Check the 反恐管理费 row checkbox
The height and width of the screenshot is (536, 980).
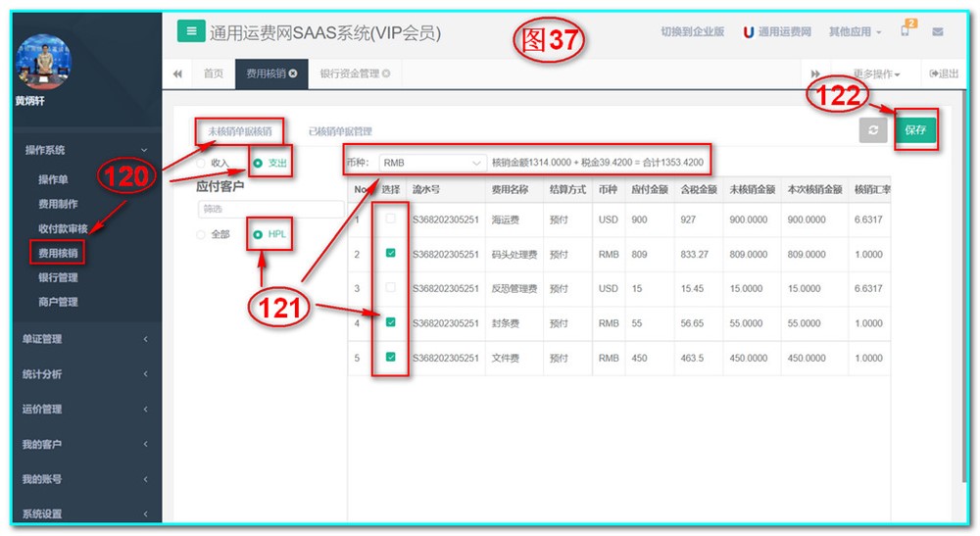391,287
